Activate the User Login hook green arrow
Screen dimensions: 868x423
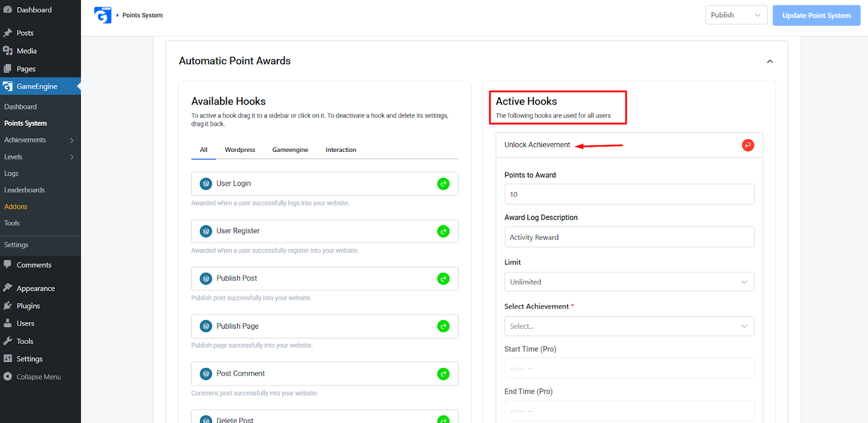443,184
